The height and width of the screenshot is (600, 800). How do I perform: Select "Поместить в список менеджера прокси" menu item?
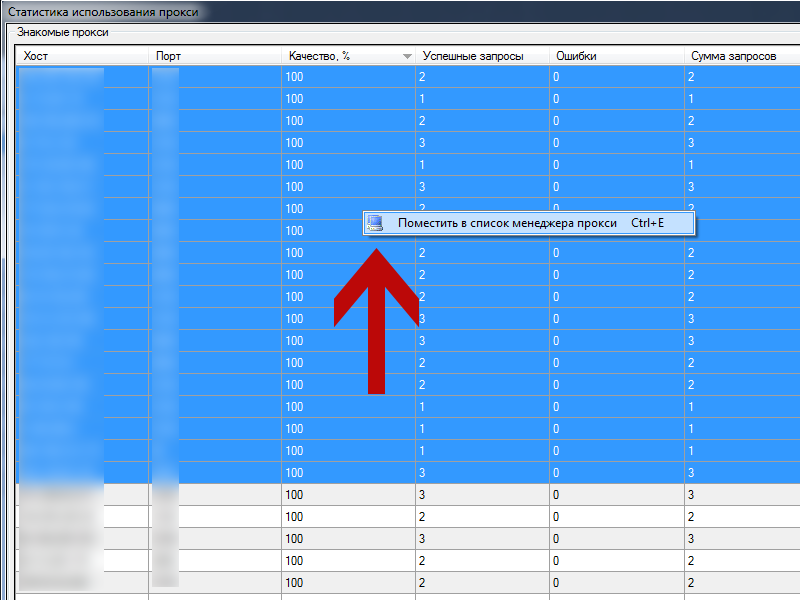click(506, 223)
